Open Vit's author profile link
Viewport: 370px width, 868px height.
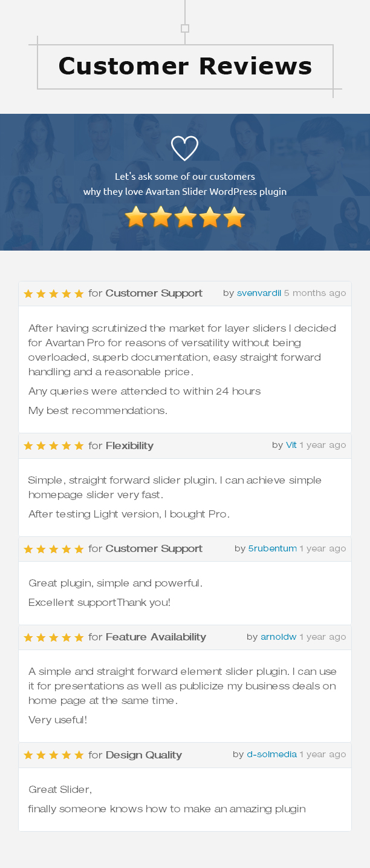coord(291,445)
